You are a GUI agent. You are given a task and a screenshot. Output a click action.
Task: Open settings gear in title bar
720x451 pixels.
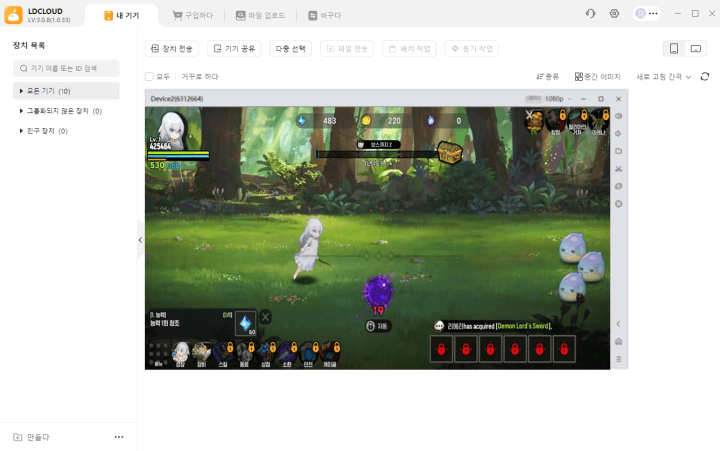click(614, 13)
